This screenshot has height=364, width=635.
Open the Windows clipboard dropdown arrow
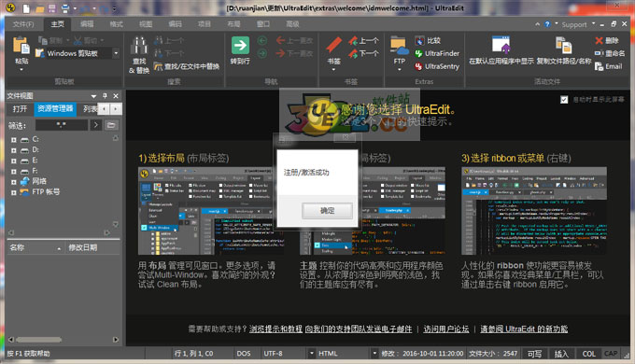(x=116, y=53)
